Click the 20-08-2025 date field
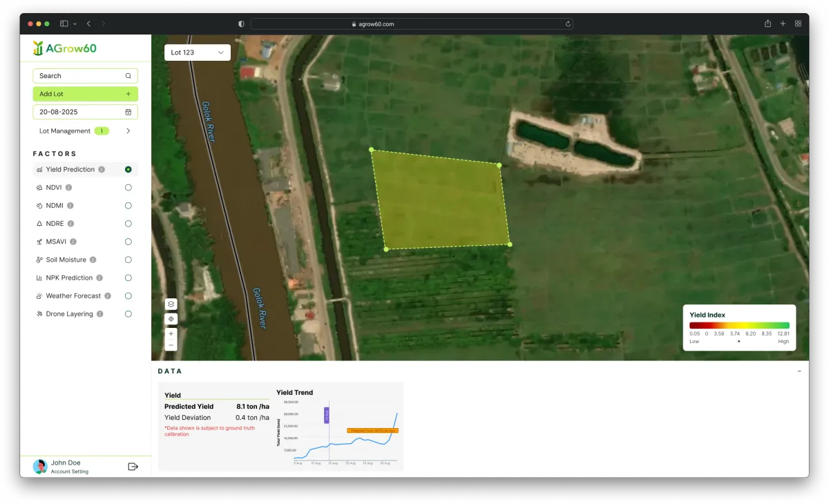The width and height of the screenshot is (829, 504). 85,112
